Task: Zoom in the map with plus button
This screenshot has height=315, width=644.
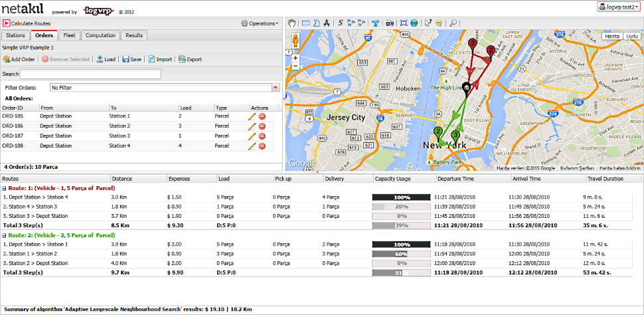Action: tap(295, 58)
